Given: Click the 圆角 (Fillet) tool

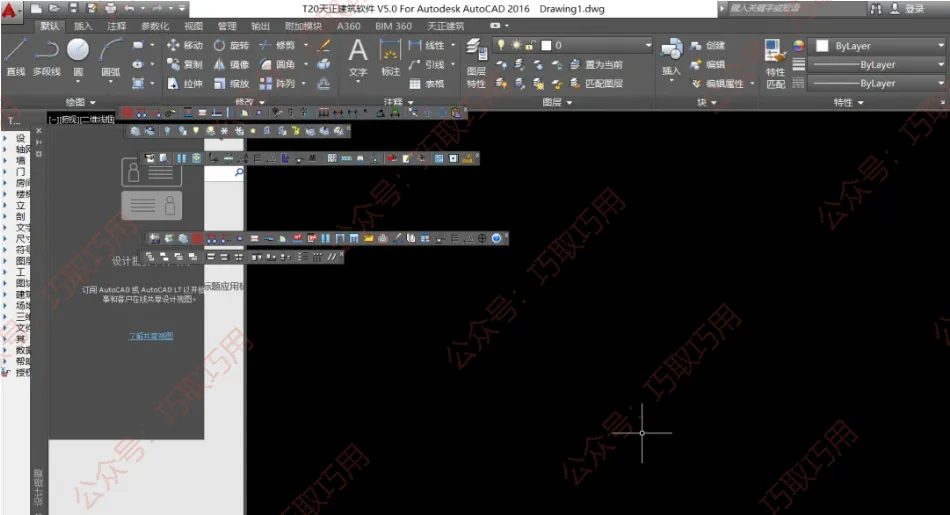Looking at the screenshot, I should [x=277, y=64].
